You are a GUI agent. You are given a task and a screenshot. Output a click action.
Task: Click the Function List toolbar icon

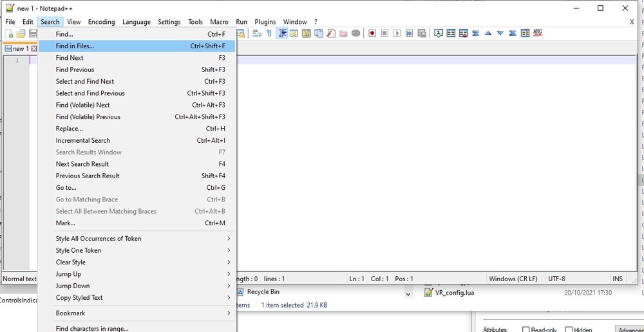pos(331,33)
